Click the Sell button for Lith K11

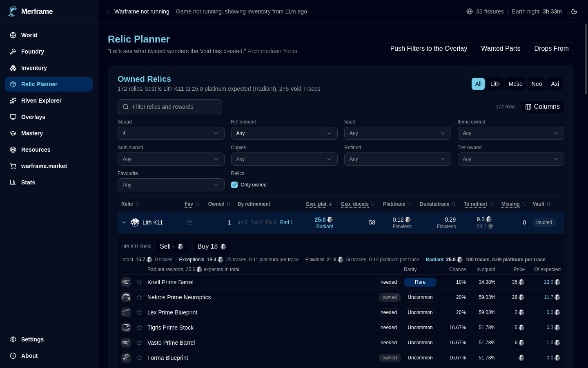point(171,247)
